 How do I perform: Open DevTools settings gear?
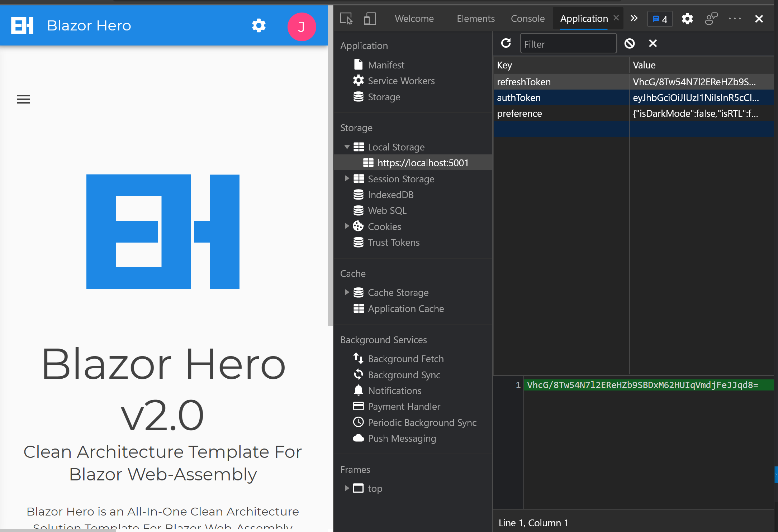pos(687,19)
